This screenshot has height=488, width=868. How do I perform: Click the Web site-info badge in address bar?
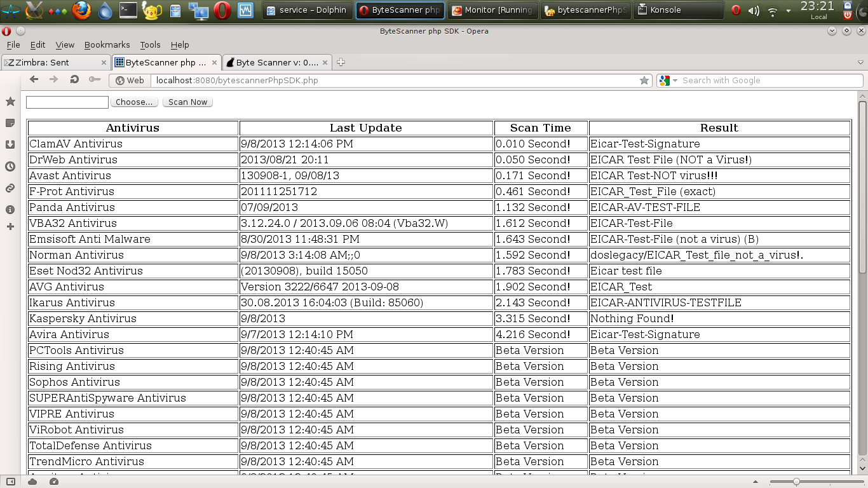pyautogui.click(x=130, y=81)
